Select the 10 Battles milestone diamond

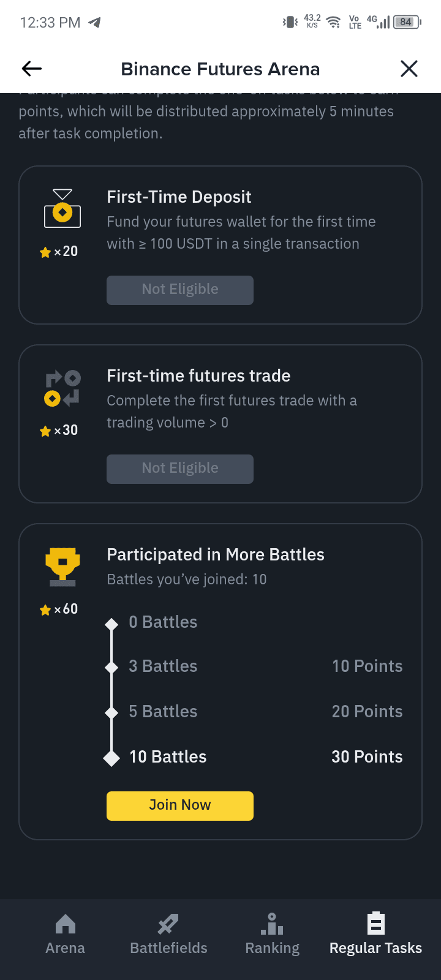pos(111,758)
